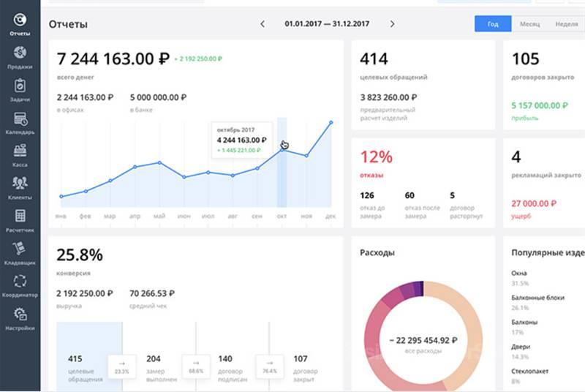This screenshot has width=585, height=392.
Task: Open the Отчеты reports sidebar icon
Action: [x=20, y=20]
